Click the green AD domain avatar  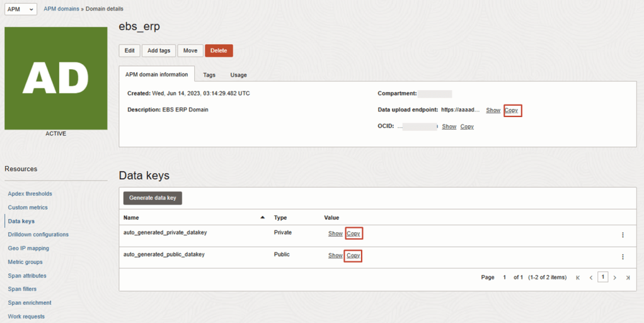tap(56, 79)
